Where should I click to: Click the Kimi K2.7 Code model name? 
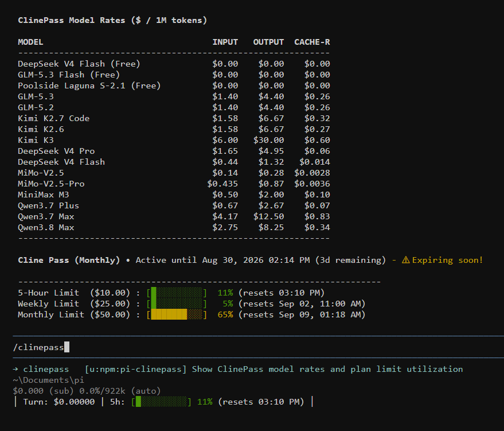[54, 118]
